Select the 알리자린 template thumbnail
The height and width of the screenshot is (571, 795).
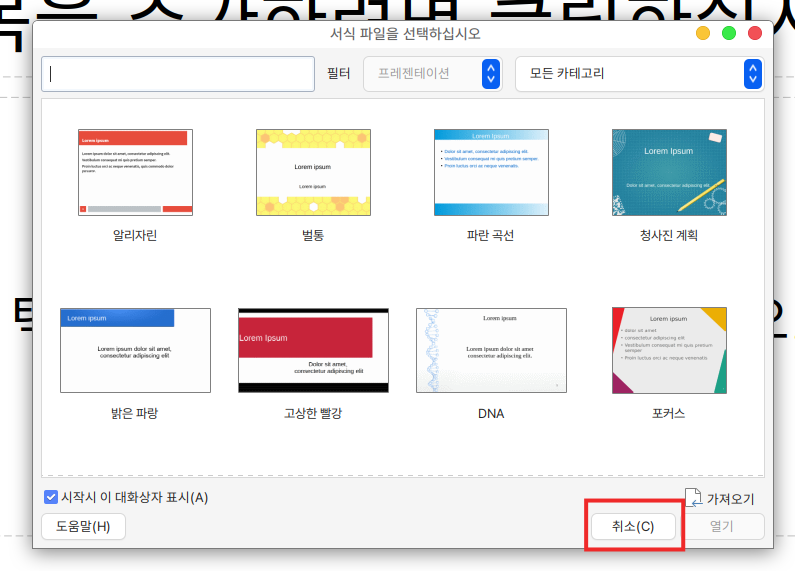tap(135, 172)
